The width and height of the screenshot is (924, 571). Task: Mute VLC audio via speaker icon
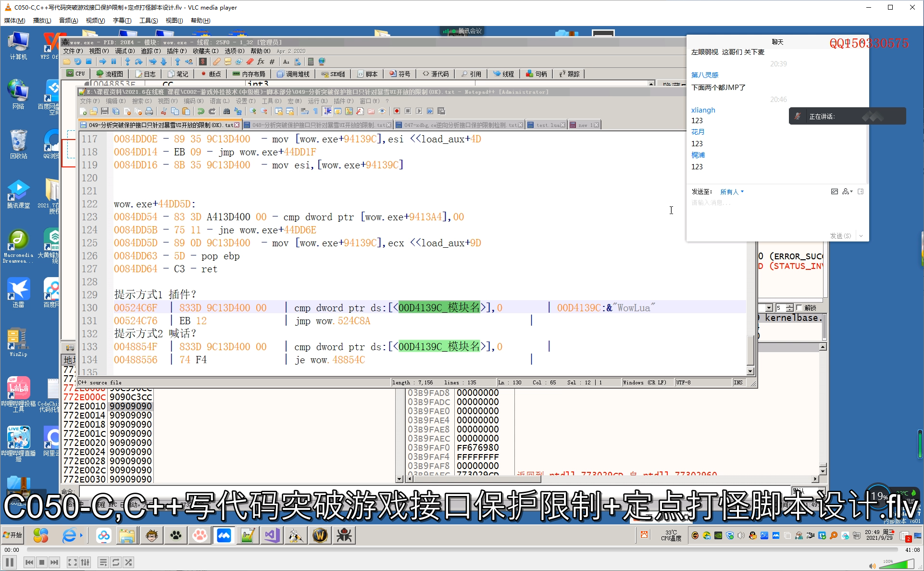pos(872,566)
